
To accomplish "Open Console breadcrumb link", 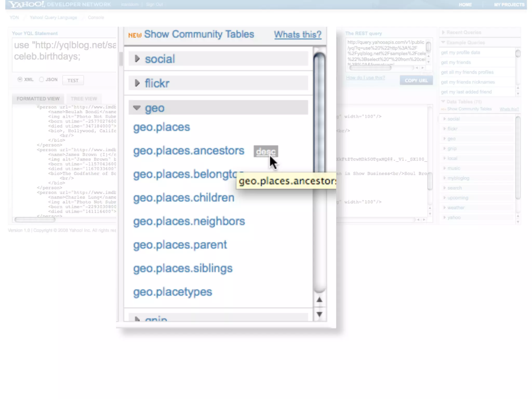I will click(x=96, y=17).
